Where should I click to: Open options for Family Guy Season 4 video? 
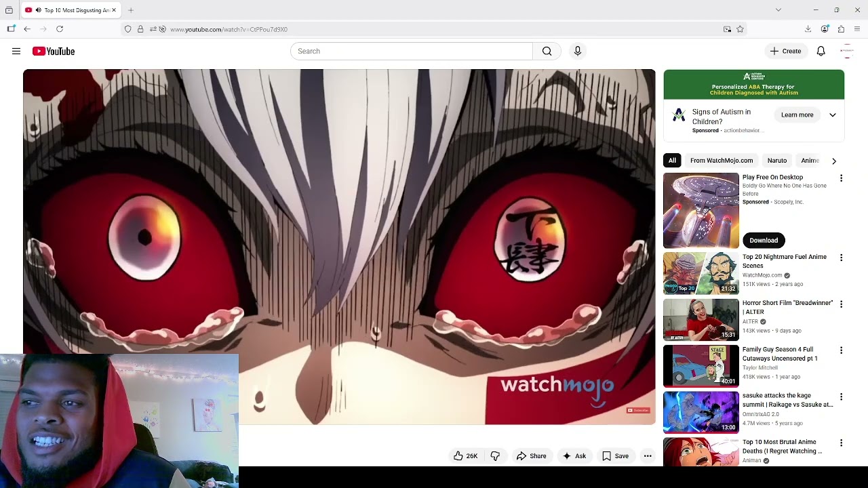(841, 350)
